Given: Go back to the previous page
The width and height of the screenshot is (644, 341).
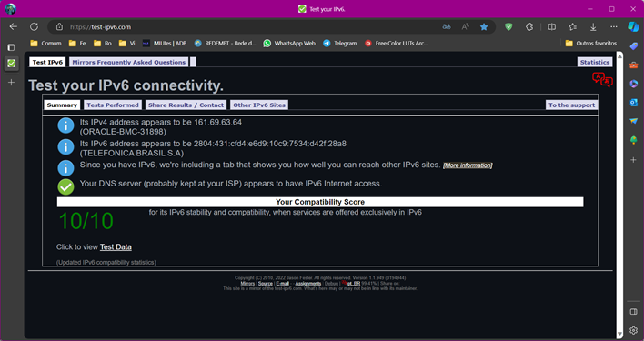Looking at the screenshot, I should click(x=13, y=26).
